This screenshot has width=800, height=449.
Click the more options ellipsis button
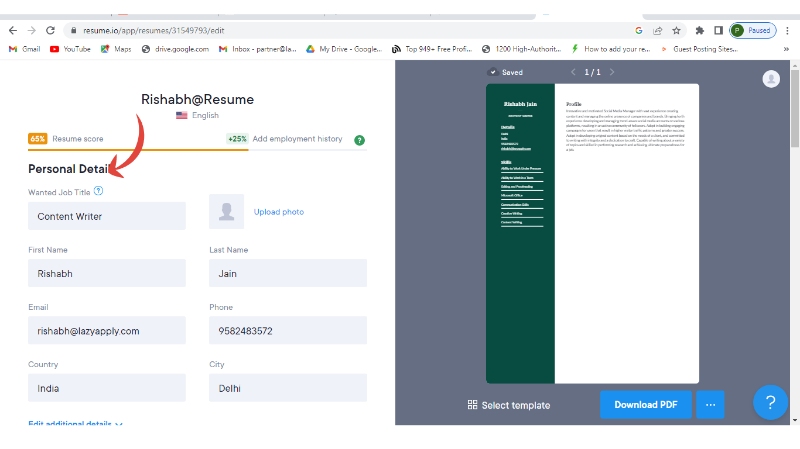click(710, 405)
